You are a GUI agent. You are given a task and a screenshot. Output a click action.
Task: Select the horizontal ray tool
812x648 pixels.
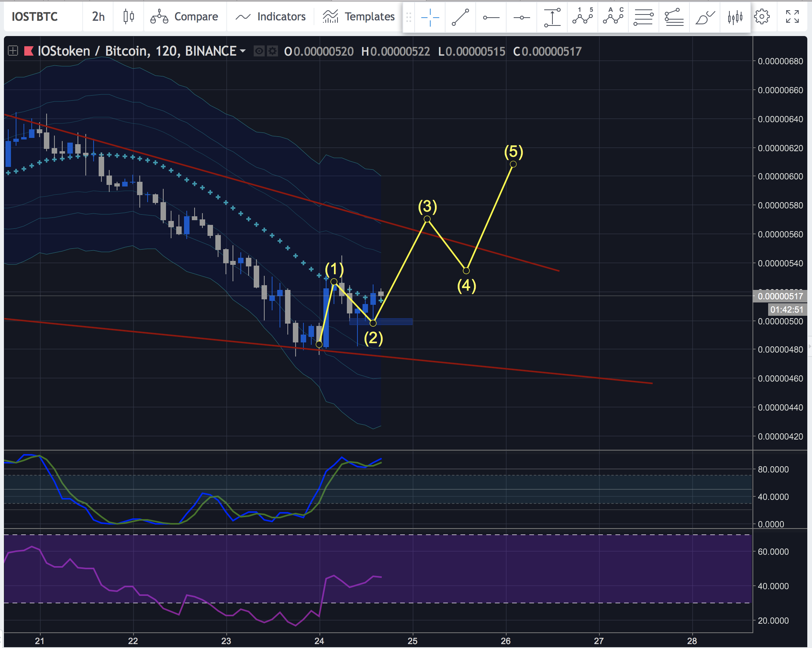(x=491, y=17)
